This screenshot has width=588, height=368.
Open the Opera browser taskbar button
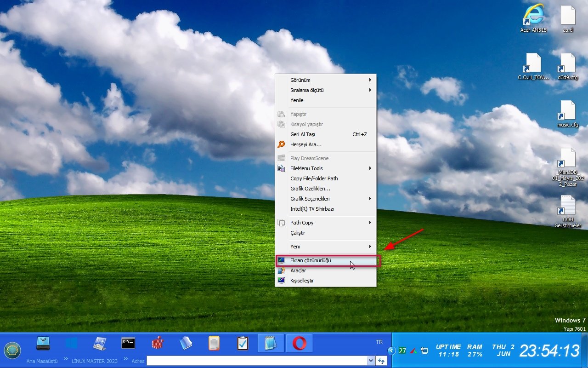pos(300,343)
